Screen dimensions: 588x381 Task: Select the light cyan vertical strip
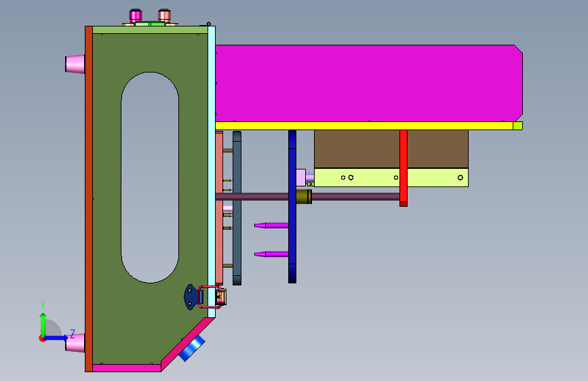[x=212, y=172]
